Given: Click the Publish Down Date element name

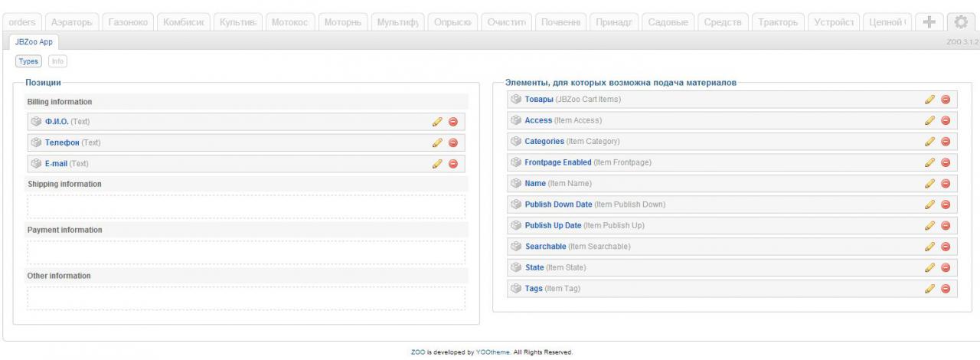Looking at the screenshot, I should [x=558, y=205].
